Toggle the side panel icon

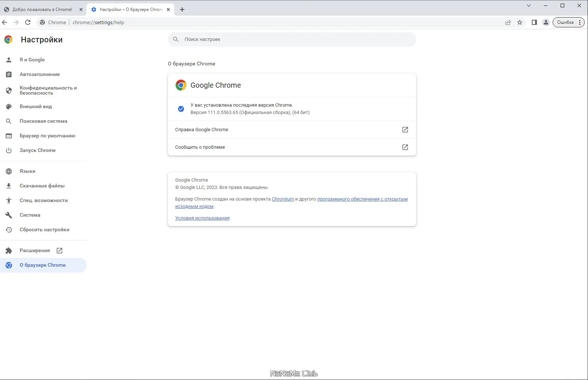[x=534, y=22]
